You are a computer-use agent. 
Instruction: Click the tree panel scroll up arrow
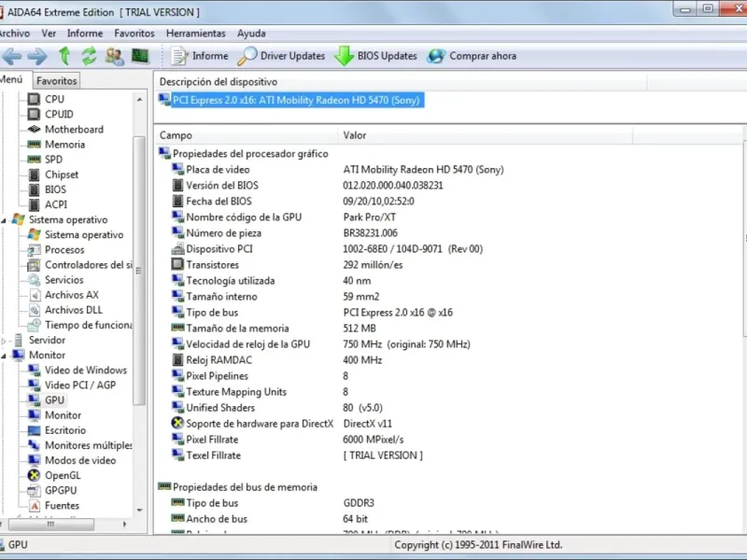139,100
